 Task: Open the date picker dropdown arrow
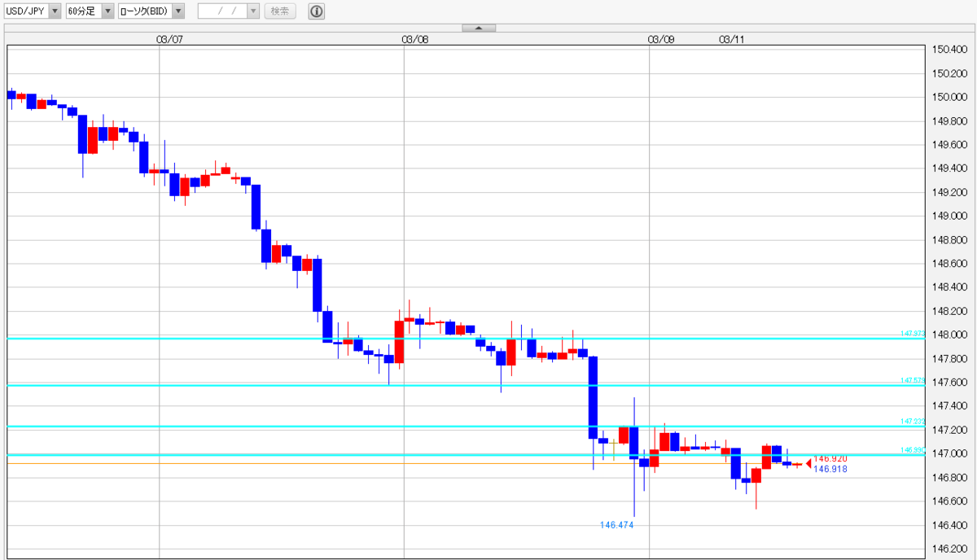[252, 11]
